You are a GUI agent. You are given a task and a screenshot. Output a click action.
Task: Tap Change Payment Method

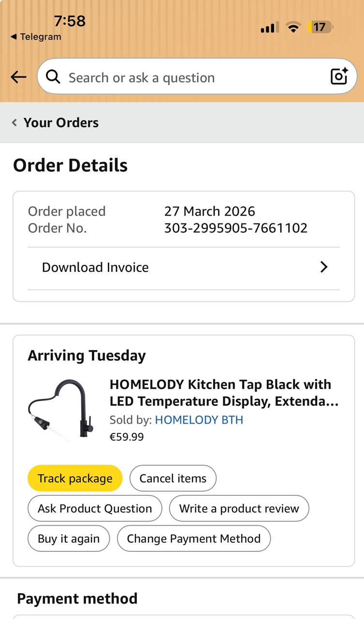coord(193,538)
